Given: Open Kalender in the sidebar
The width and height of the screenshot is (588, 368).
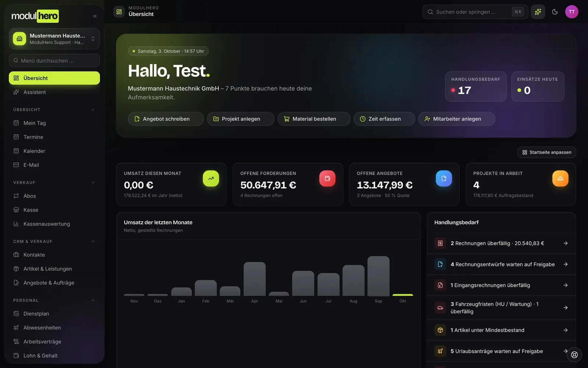Looking at the screenshot, I should tap(54, 151).
